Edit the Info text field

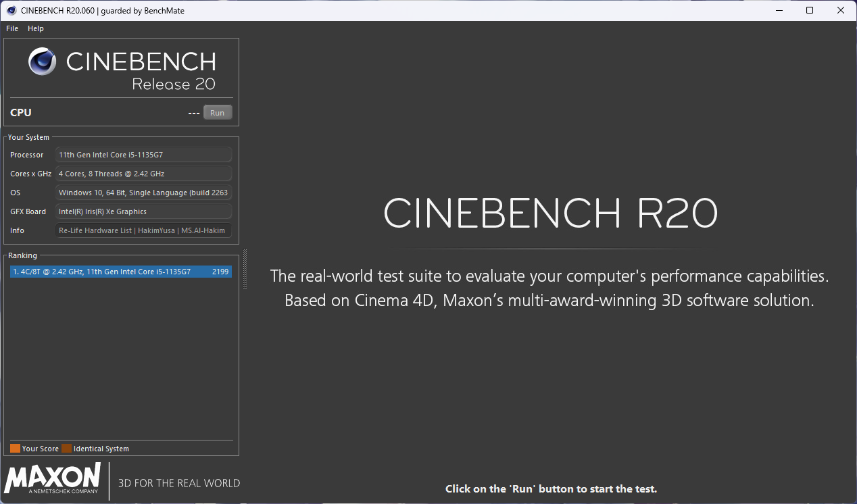tap(143, 230)
